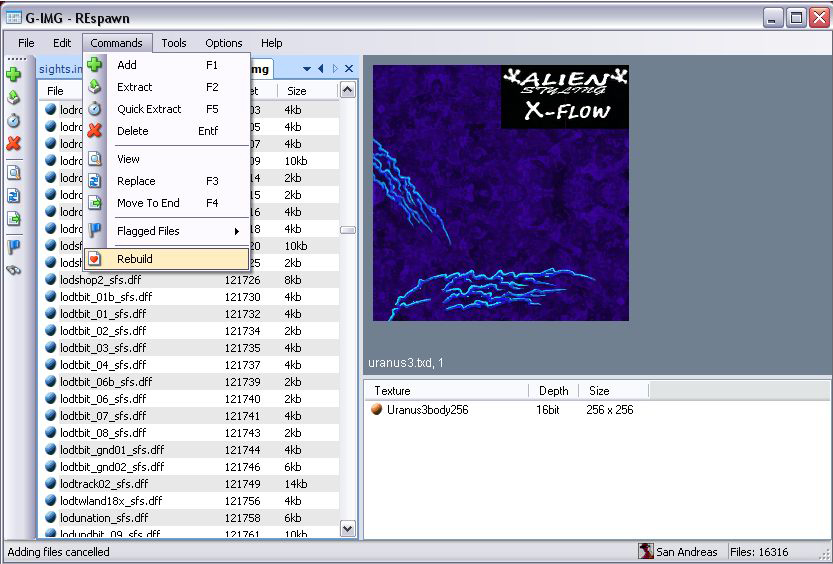Click the Replace icon in left toolbar

point(14,195)
